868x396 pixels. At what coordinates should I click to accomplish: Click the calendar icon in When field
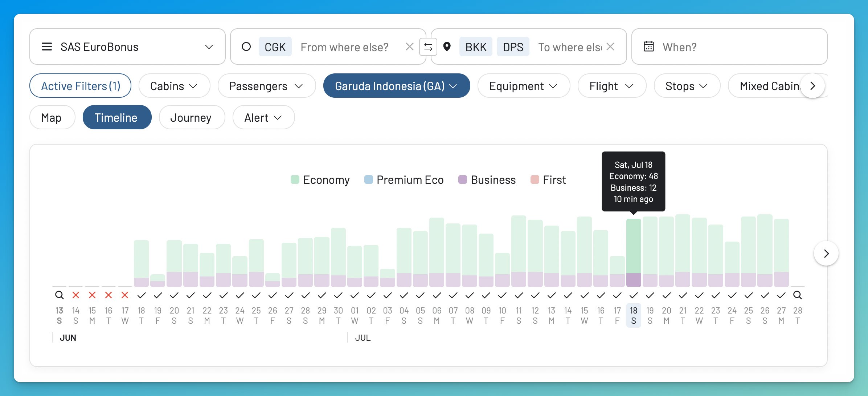pos(649,47)
